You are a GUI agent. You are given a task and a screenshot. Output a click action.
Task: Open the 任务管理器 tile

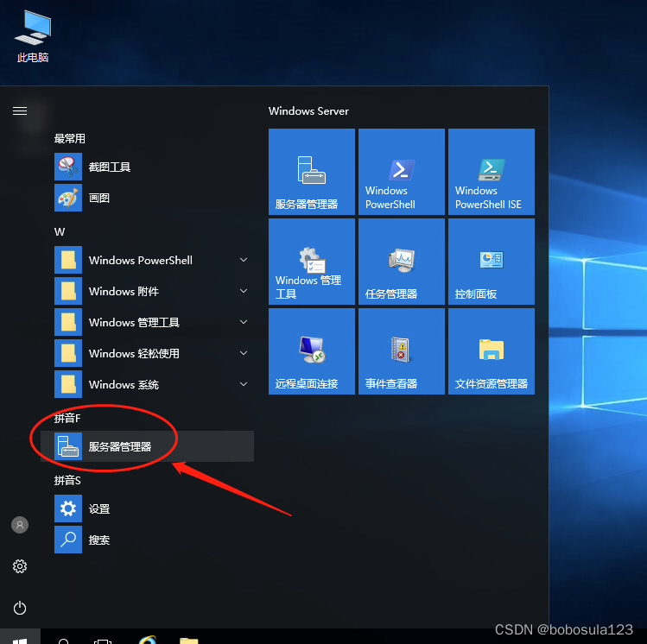pos(402,262)
